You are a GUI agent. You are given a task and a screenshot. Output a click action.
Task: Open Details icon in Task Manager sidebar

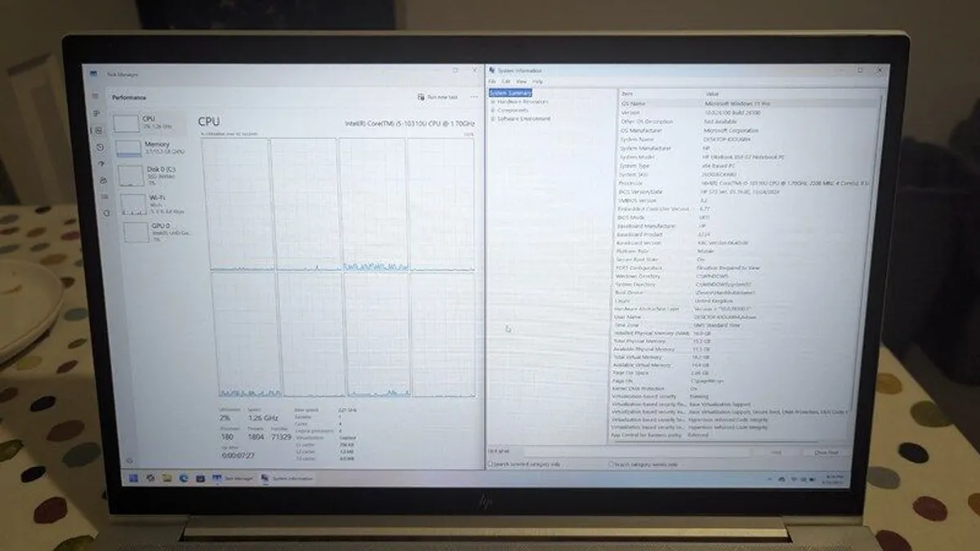click(x=104, y=197)
